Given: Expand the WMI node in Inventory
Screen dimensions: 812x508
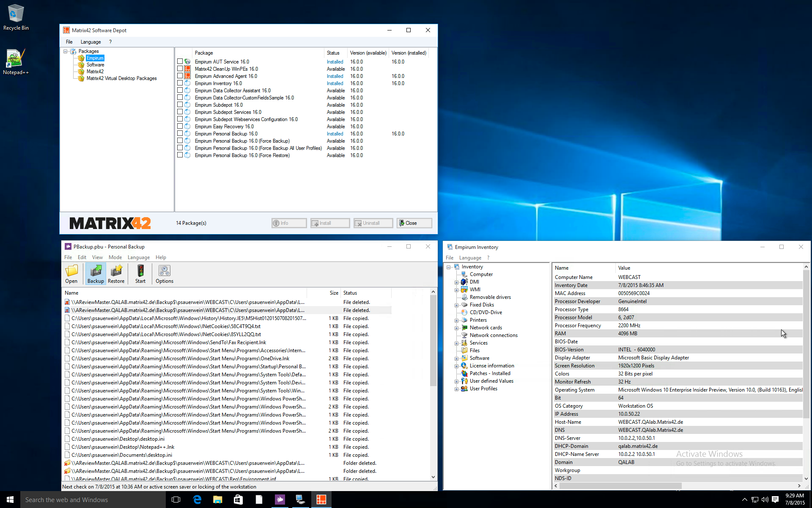Looking at the screenshot, I should click(x=457, y=290).
